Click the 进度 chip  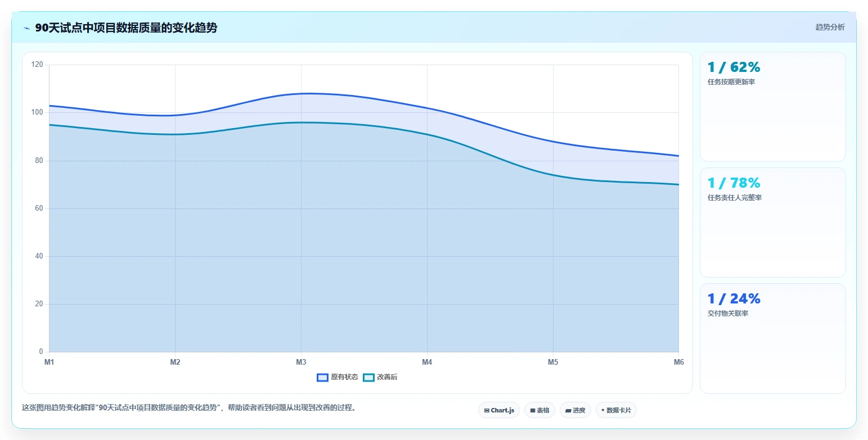coord(575,410)
